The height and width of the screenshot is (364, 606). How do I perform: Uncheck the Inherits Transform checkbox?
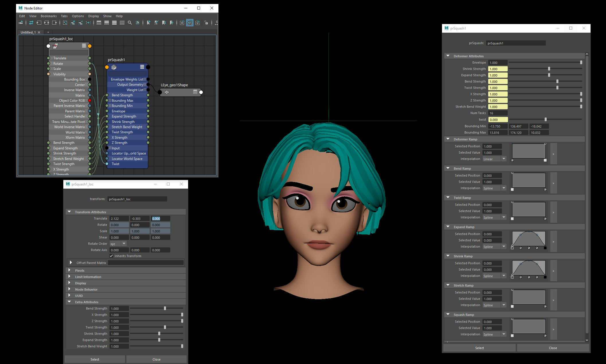click(112, 256)
